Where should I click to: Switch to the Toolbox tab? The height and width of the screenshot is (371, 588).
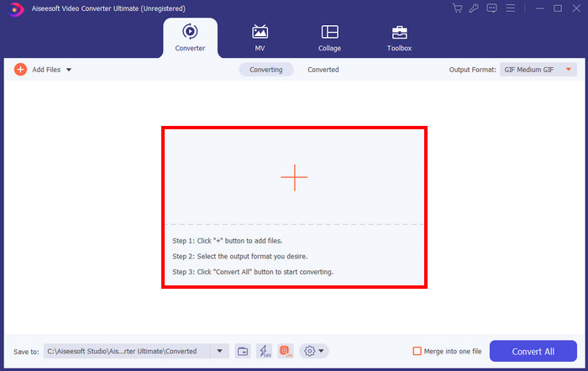point(399,38)
